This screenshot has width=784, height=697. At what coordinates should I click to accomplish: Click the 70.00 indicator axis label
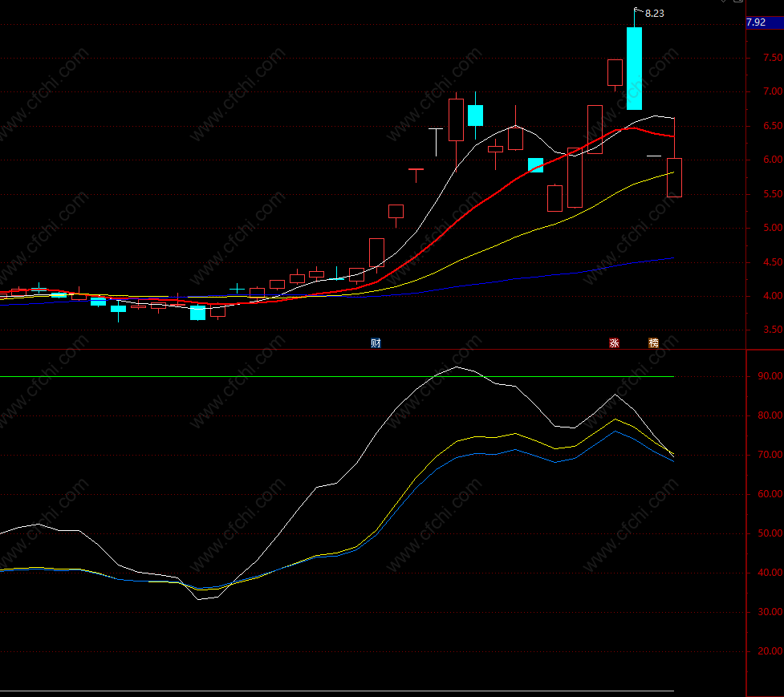pos(770,454)
